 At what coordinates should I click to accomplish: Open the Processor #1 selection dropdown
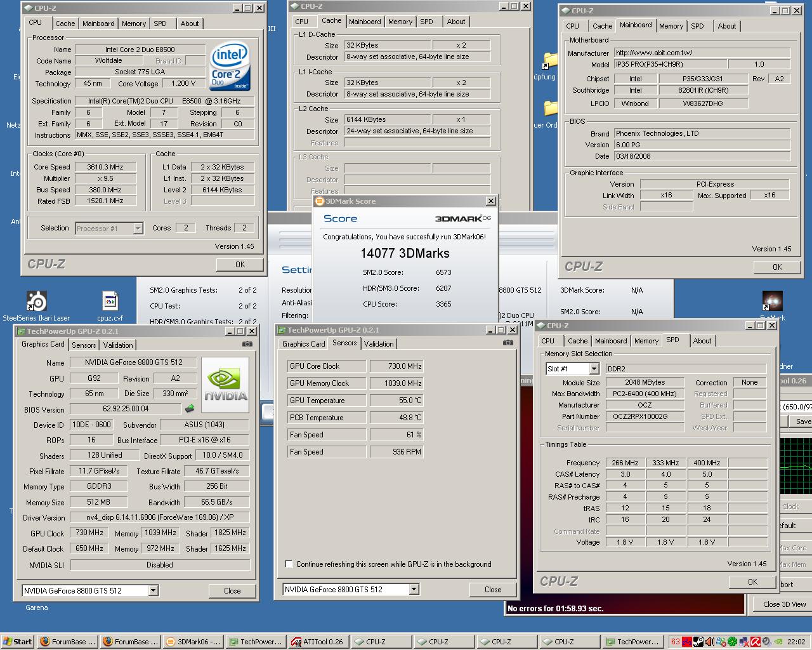click(x=138, y=229)
